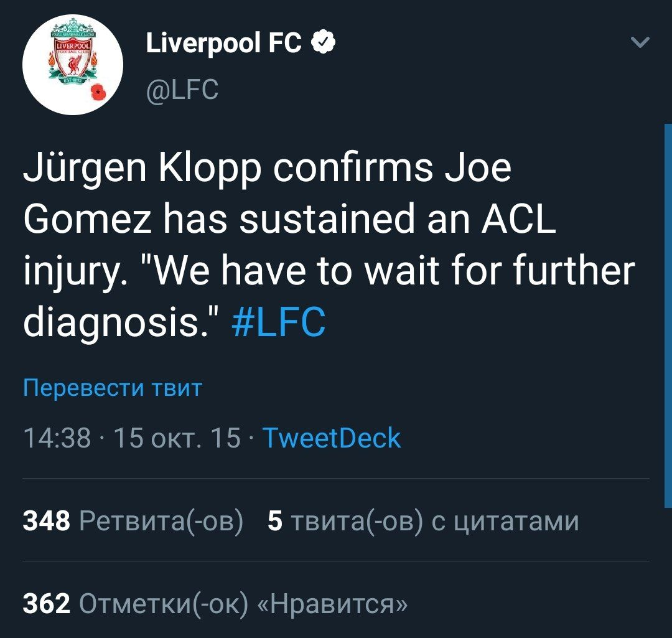Click the 362 likes count
672x638 pixels.
(x=47, y=603)
